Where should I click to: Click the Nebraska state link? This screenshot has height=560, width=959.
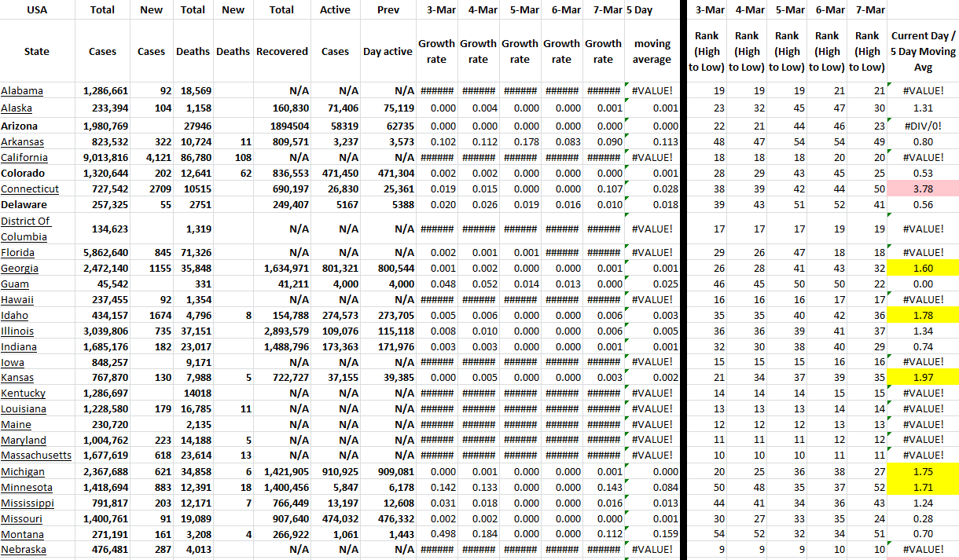tap(22, 550)
